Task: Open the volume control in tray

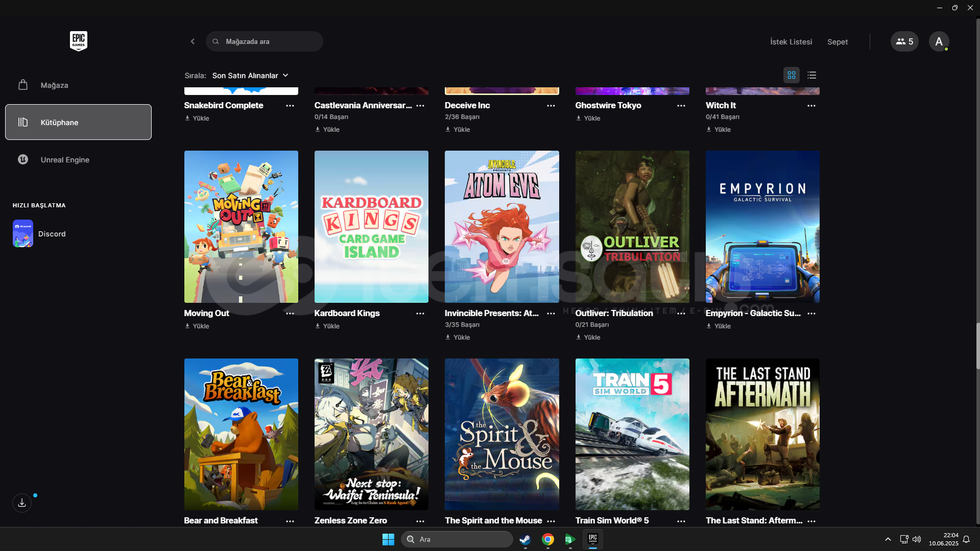Action: [917, 539]
